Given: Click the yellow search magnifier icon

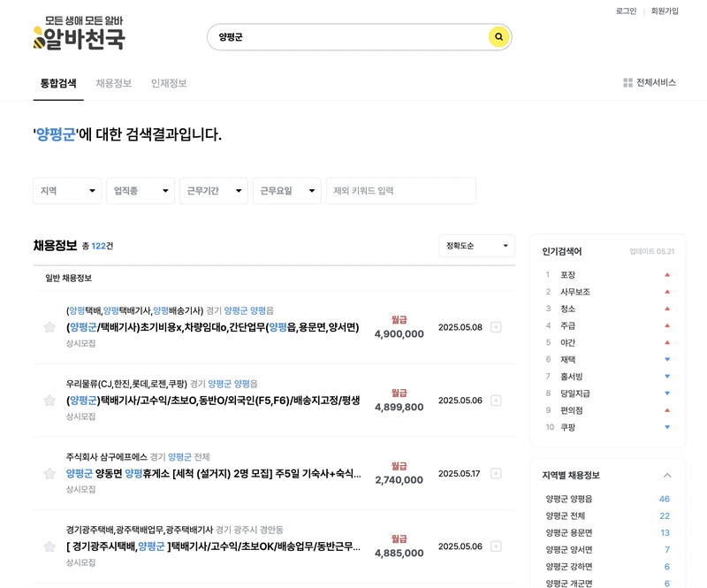Looking at the screenshot, I should point(498,38).
